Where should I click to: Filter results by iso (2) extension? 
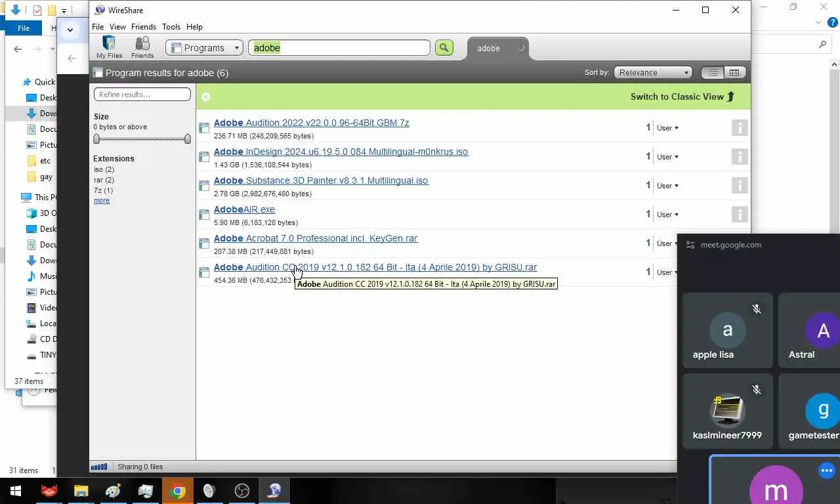[x=104, y=169]
